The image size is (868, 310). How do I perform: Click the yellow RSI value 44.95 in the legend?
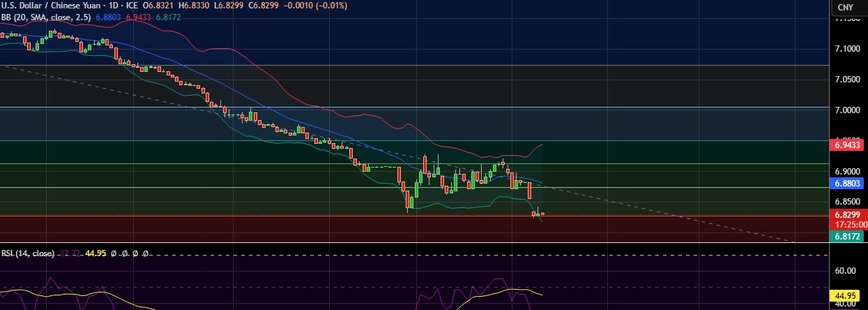96,253
